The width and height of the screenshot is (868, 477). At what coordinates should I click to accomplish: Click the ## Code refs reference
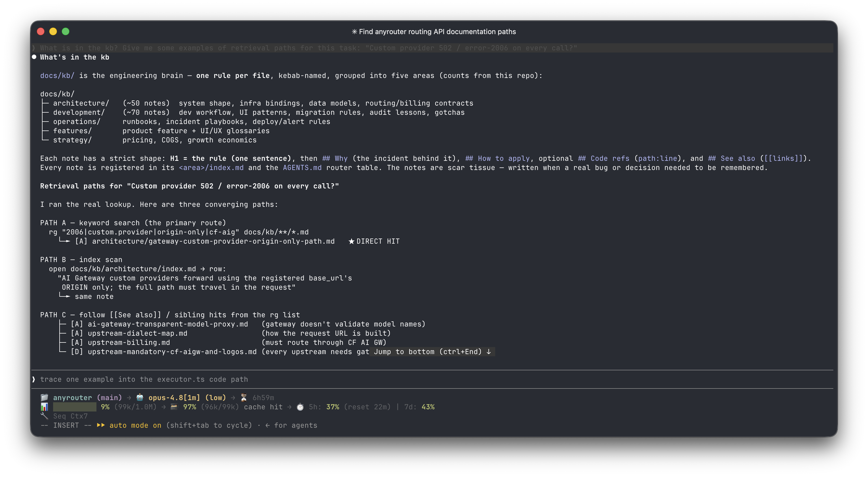[604, 158]
